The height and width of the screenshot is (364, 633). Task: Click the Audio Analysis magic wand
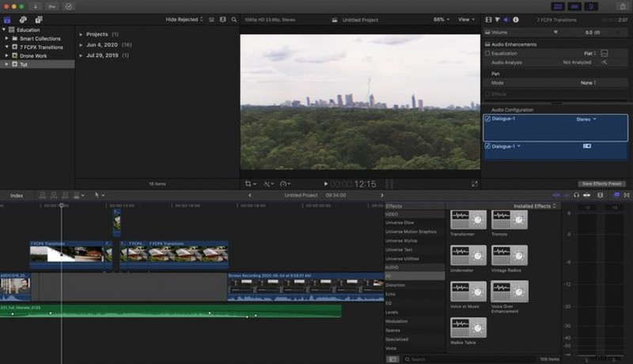pyautogui.click(x=605, y=63)
